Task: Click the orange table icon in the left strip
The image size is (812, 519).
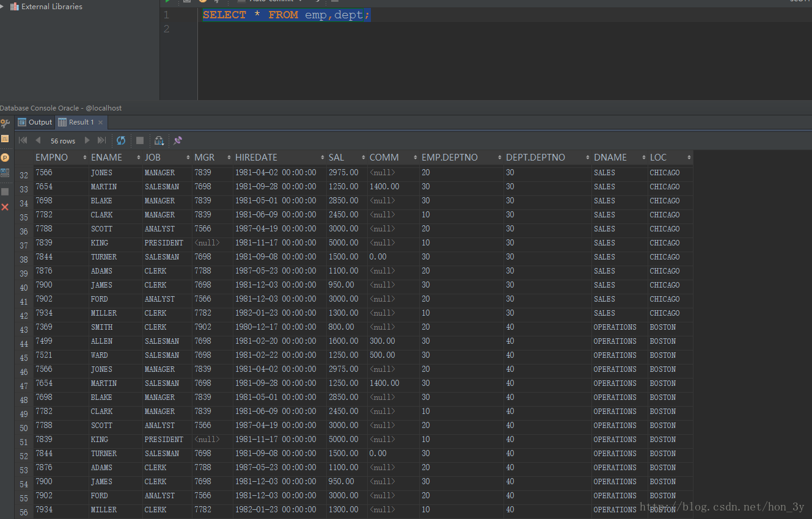Action: point(5,139)
